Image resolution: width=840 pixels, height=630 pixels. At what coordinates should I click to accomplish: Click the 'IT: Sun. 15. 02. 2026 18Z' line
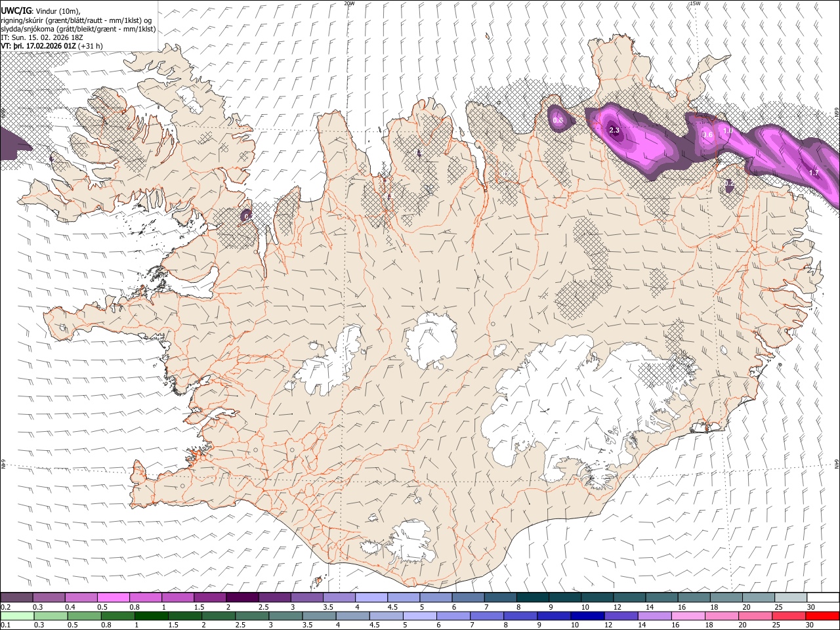point(42,37)
